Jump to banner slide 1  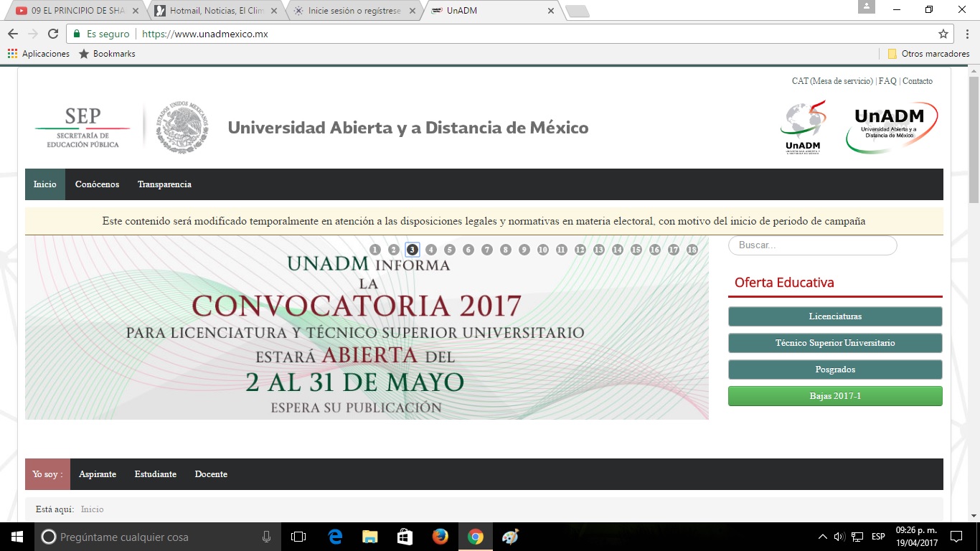375,250
